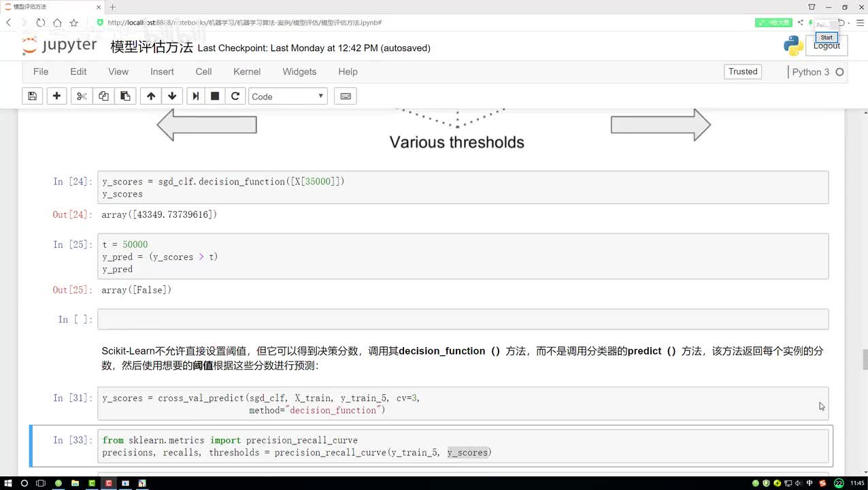Click the kernel idle indicator circle

point(839,72)
